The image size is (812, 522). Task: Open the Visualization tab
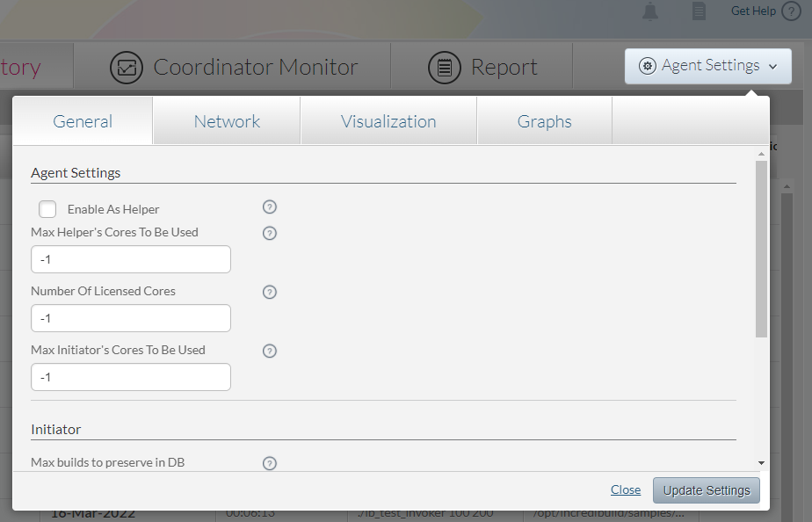388,121
